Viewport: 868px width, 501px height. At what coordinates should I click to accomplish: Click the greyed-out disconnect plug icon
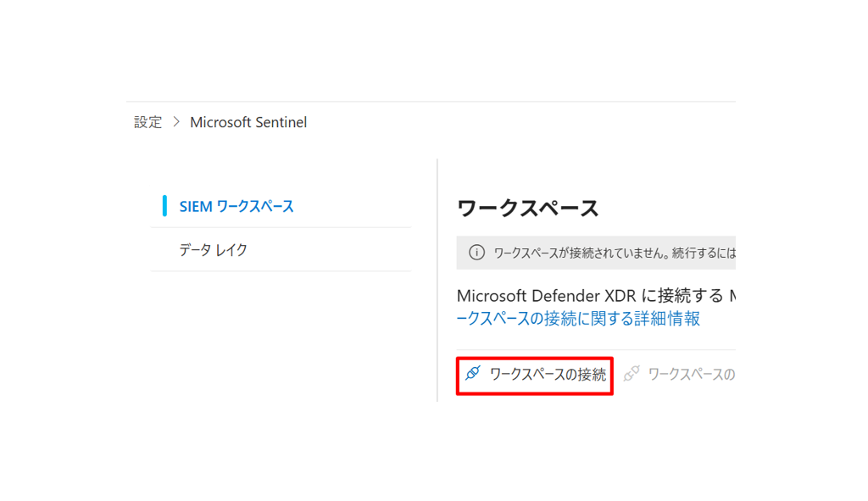coord(632,374)
